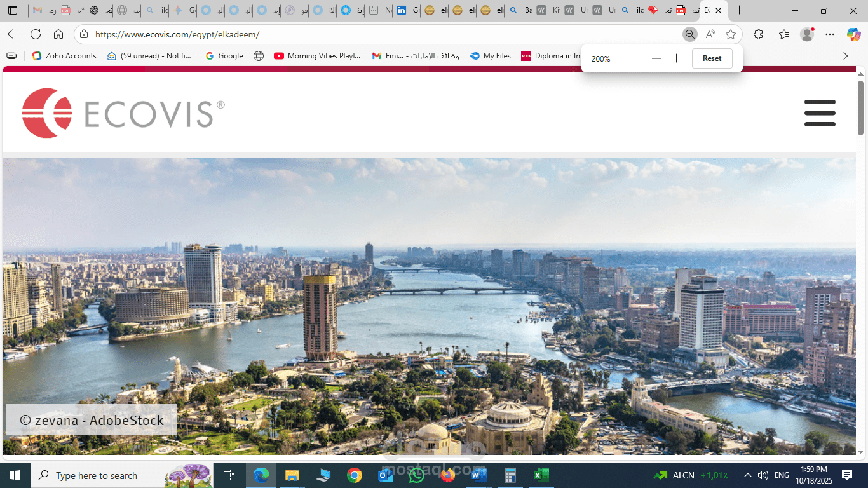Open the taskbar clock and calendar
This screenshot has width=868, height=488.
point(815,475)
